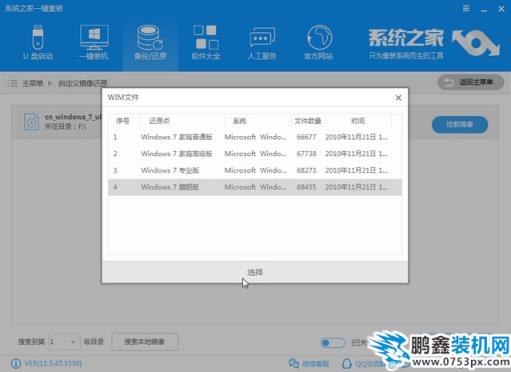Click the 选择 button in WIM dialog
The image size is (511, 372).
coord(255,272)
